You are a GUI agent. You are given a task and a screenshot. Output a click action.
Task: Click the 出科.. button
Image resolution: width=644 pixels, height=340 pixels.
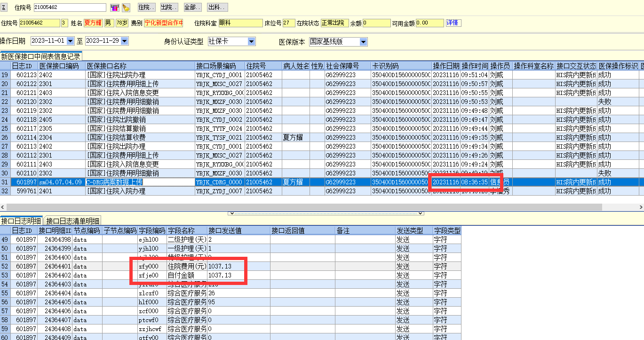pos(217,7)
